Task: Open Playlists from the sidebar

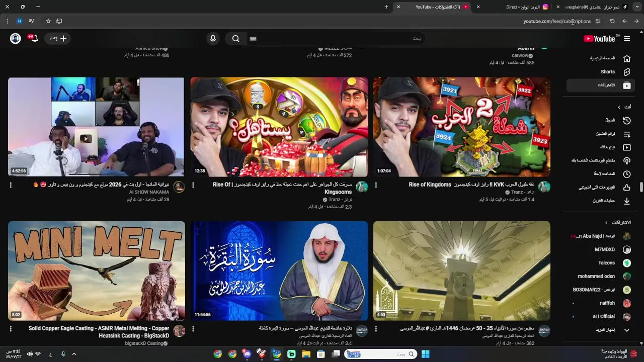Action: [x=600, y=134]
